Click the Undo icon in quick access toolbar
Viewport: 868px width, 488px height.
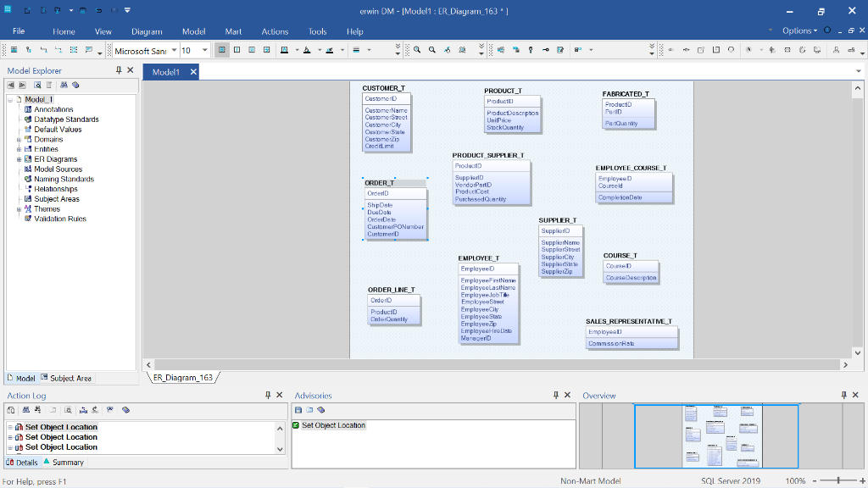click(x=98, y=11)
